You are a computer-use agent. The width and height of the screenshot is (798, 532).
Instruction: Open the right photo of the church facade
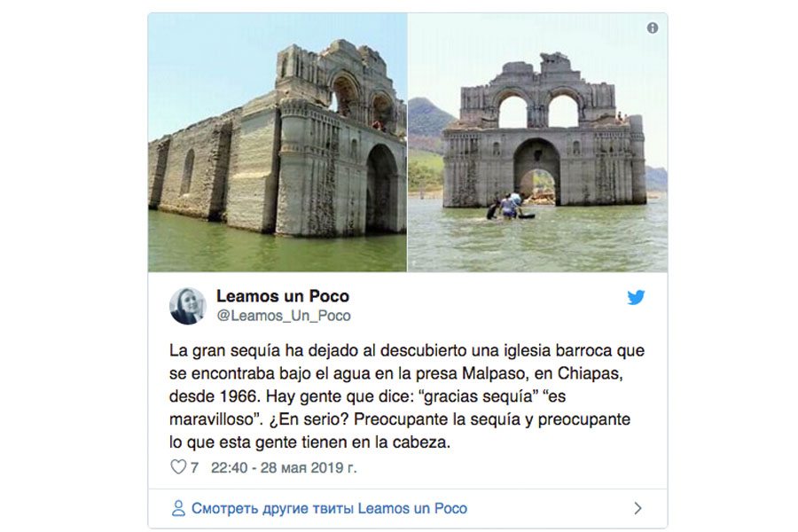click(537, 142)
